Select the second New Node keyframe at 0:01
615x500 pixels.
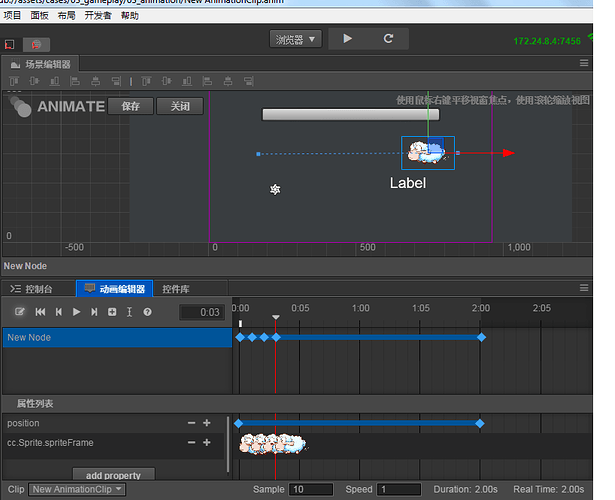point(252,337)
